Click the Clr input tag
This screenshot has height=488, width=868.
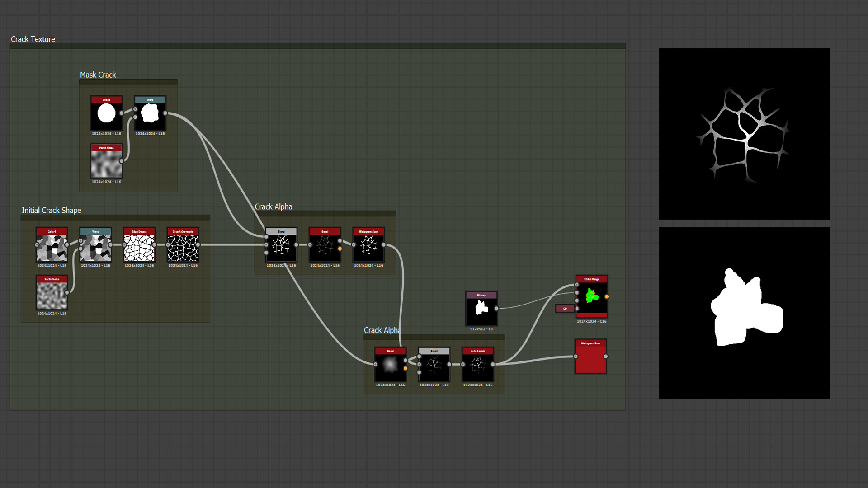click(x=565, y=309)
